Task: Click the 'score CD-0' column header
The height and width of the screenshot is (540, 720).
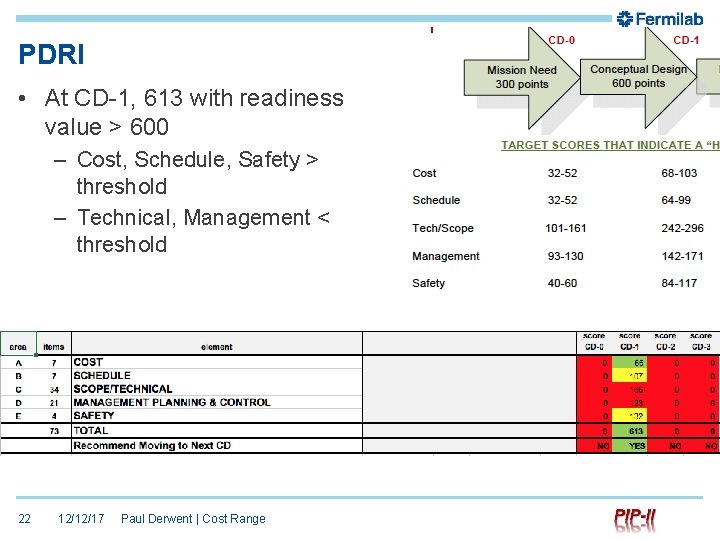Action: click(594, 343)
